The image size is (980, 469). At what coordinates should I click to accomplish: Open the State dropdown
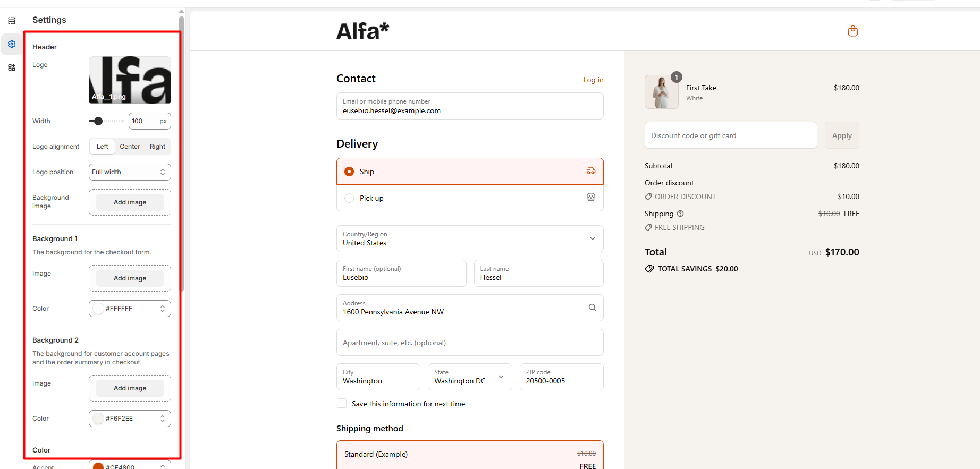click(470, 377)
